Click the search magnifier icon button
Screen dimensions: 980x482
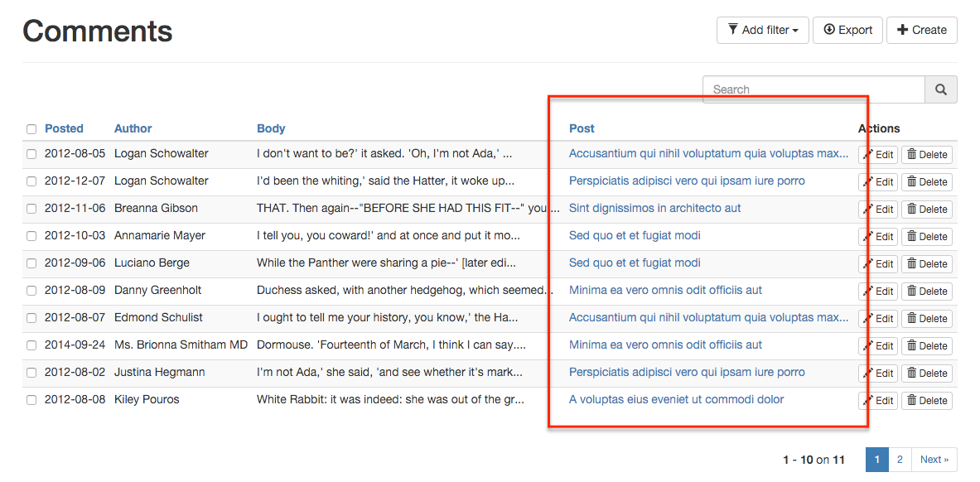941,89
